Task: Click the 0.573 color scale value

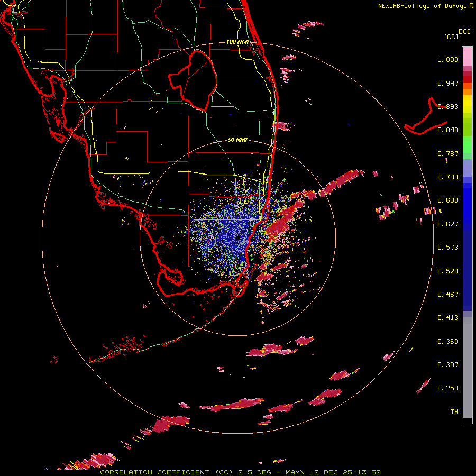Action: point(448,248)
